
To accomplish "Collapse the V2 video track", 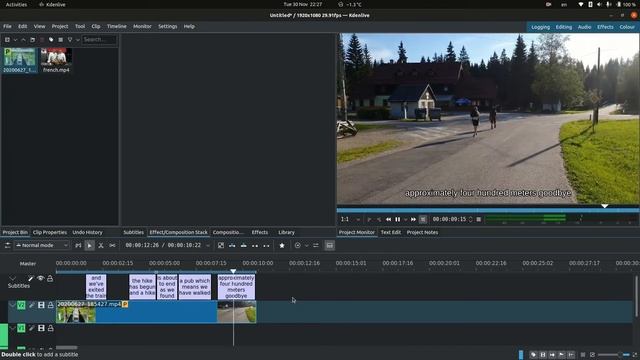I will tap(12, 305).
